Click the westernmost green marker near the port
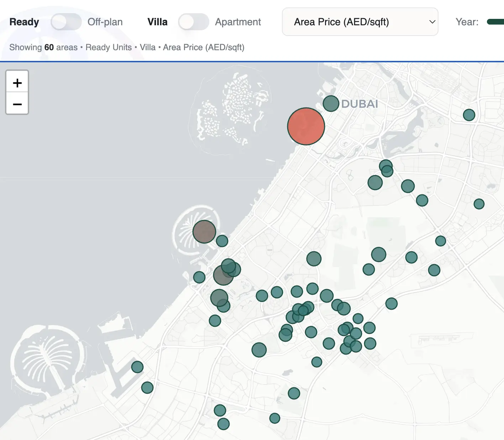The image size is (504, 440). point(137,367)
